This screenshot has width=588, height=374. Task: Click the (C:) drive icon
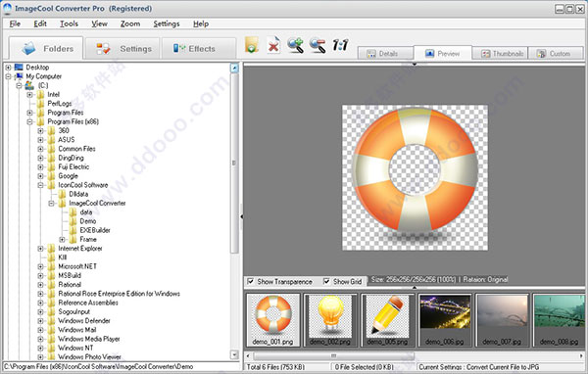(29, 85)
